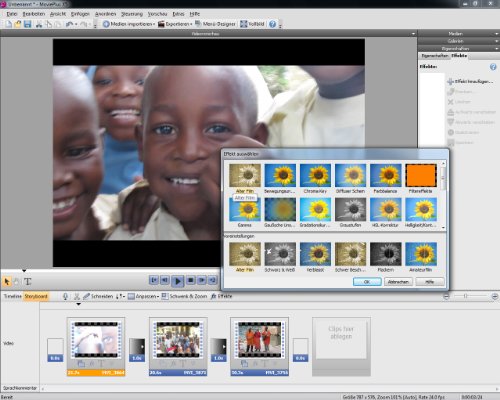Screen dimensions: 500x400
Task: Click Abbrechen in the effect dialog
Action: (398, 282)
